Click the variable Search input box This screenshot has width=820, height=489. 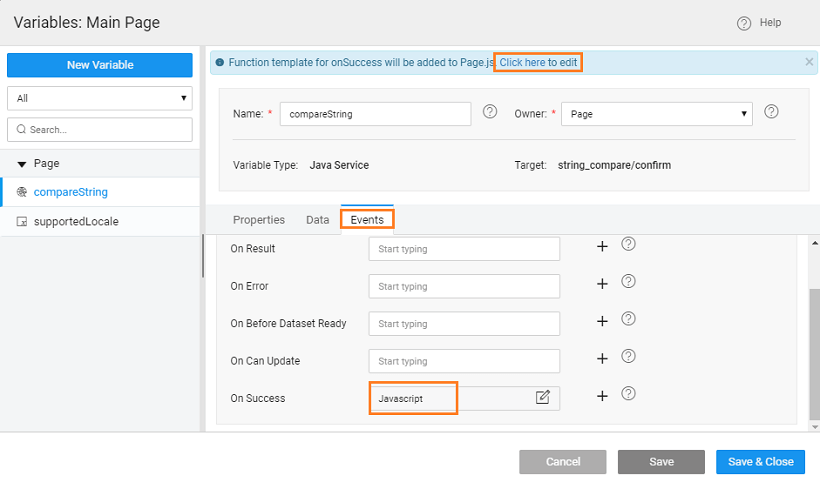pos(100,129)
